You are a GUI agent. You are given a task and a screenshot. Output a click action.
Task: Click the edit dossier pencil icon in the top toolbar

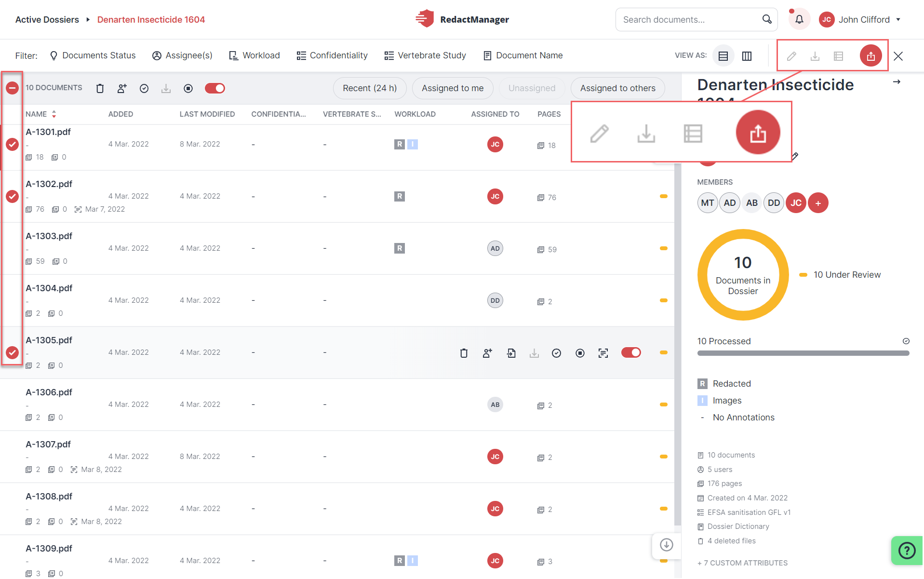tap(791, 56)
